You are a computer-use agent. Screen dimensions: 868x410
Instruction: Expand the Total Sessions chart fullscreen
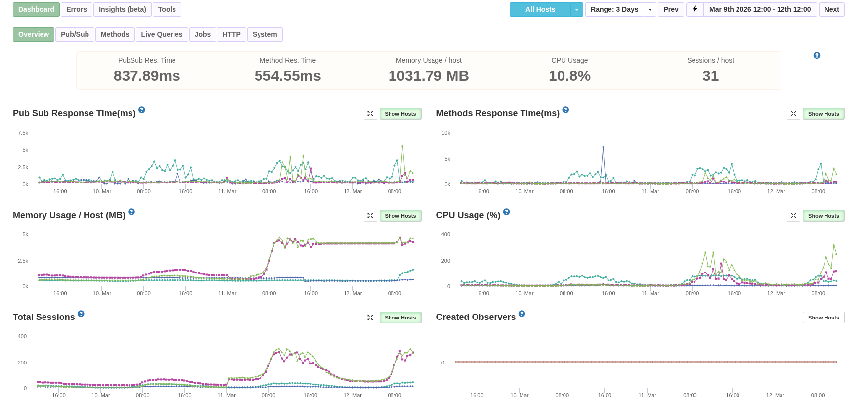[370, 318]
